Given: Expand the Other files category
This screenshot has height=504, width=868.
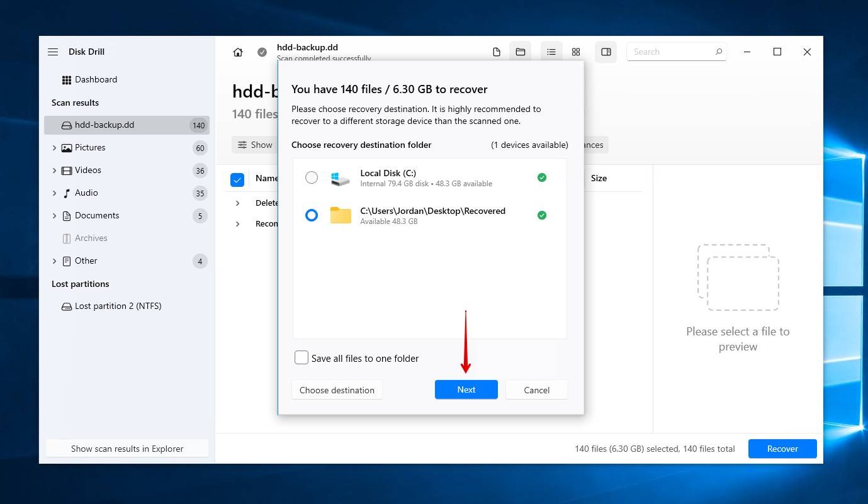Looking at the screenshot, I should 55,260.
